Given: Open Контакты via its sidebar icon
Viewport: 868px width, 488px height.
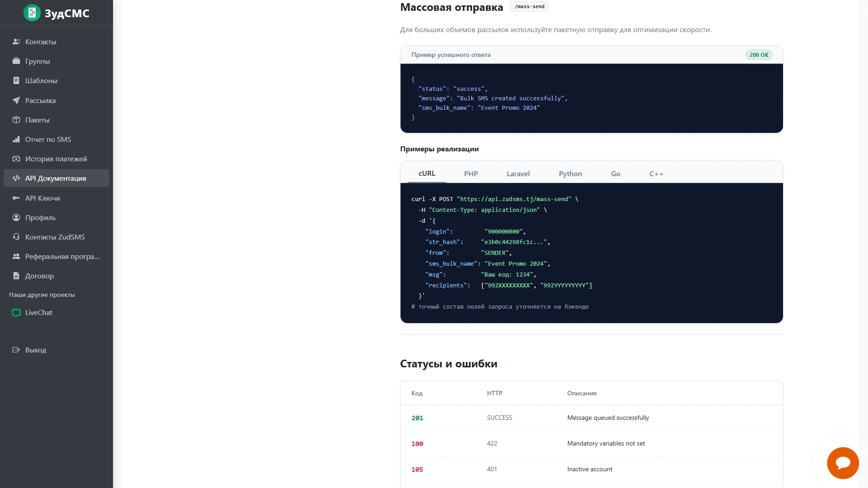Looking at the screenshot, I should [16, 42].
